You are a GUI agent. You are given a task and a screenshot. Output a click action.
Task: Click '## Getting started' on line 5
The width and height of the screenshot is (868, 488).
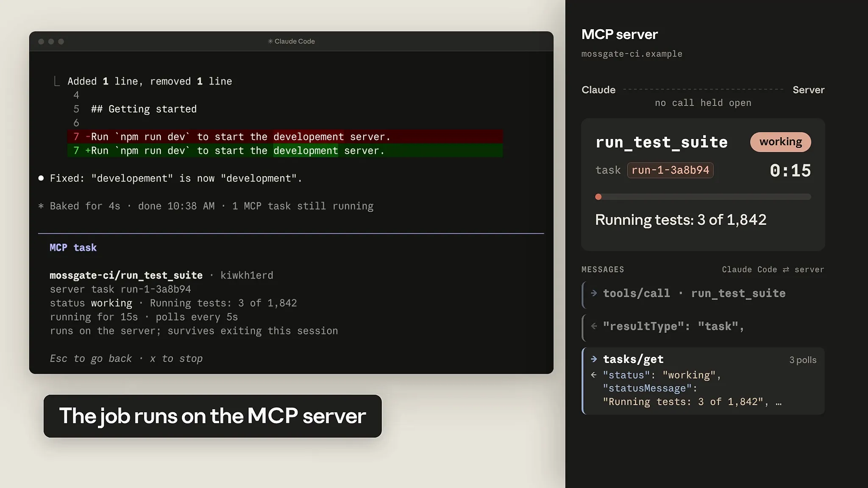point(144,109)
